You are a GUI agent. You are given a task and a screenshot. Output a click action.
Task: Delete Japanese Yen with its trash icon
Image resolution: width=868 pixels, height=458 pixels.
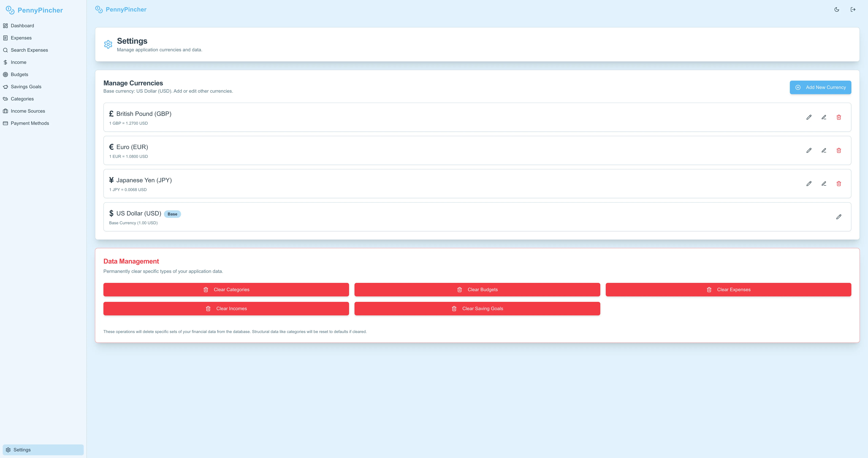[x=839, y=184]
